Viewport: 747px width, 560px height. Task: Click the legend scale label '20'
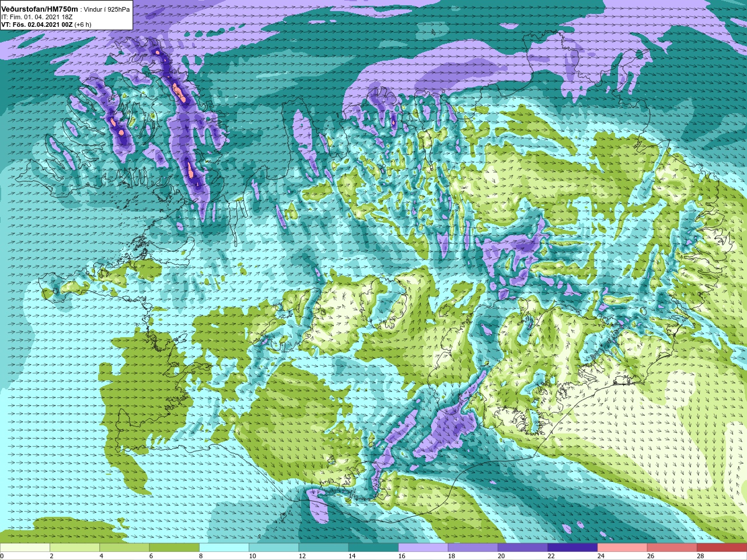point(501,556)
